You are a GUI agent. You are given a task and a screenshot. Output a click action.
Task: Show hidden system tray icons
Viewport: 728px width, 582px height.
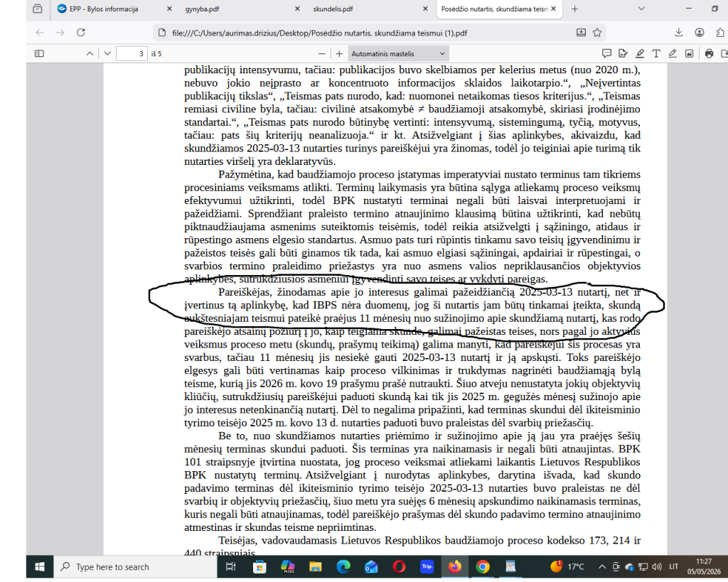(602, 566)
